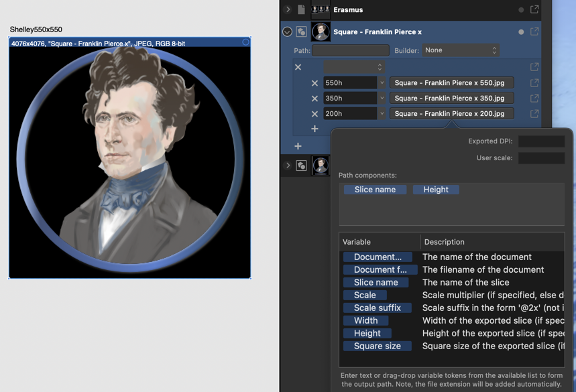This screenshot has height=392, width=576.
Task: Edit the 200h size field
Action: [x=350, y=114]
